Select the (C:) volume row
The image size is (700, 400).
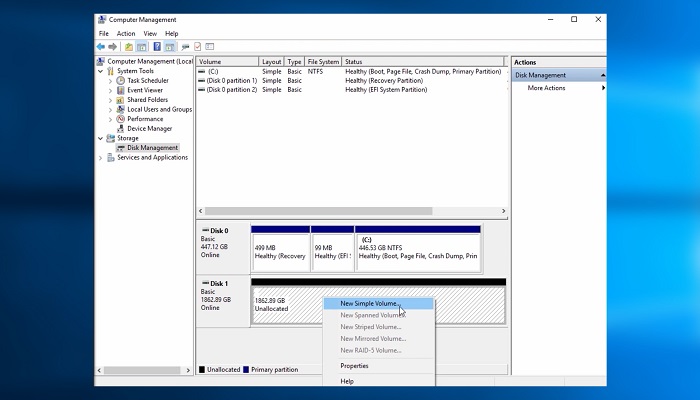(x=350, y=71)
